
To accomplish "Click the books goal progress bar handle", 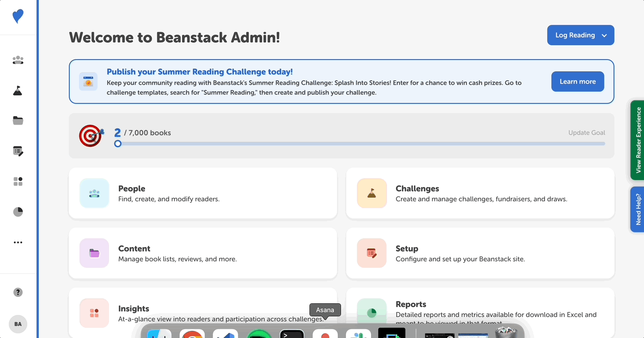I will [x=118, y=144].
